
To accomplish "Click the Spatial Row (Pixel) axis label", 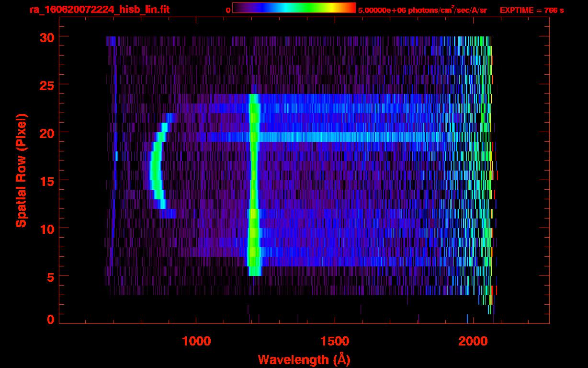I will 21,171.
